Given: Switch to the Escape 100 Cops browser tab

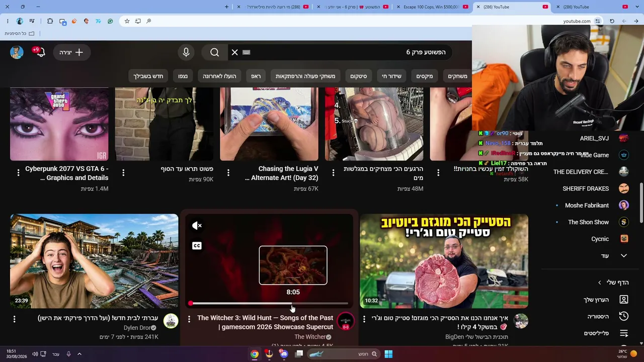Looking at the screenshot, I should (x=432, y=7).
